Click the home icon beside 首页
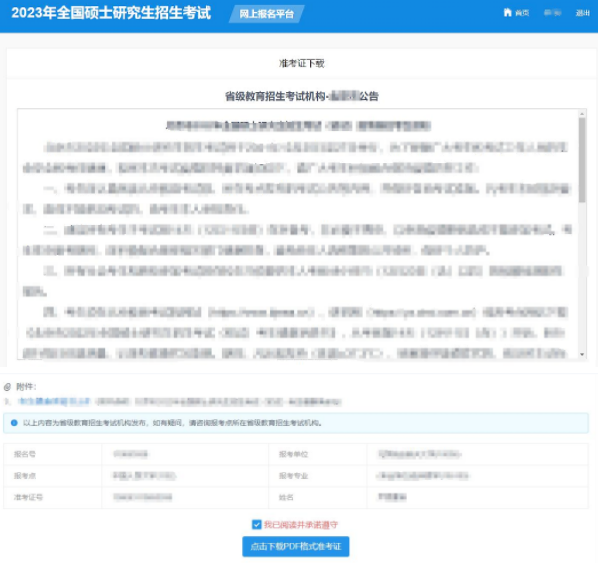This screenshot has width=598, height=563. [x=507, y=13]
